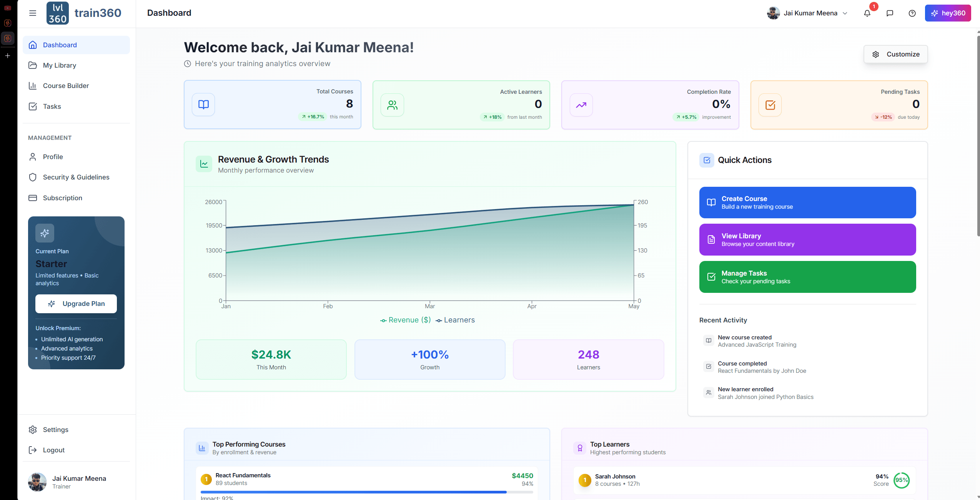Go to Security & Guidelines page
This screenshot has height=500, width=980.
pyautogui.click(x=76, y=177)
